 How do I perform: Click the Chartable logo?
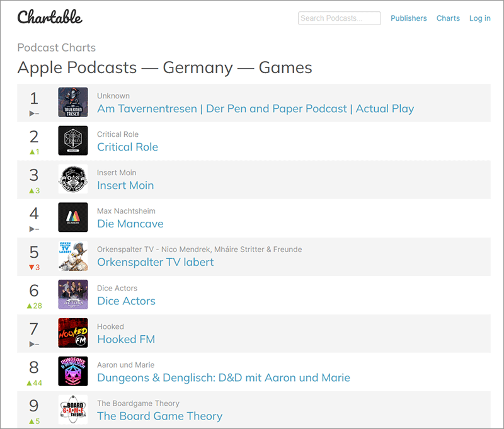47,18
